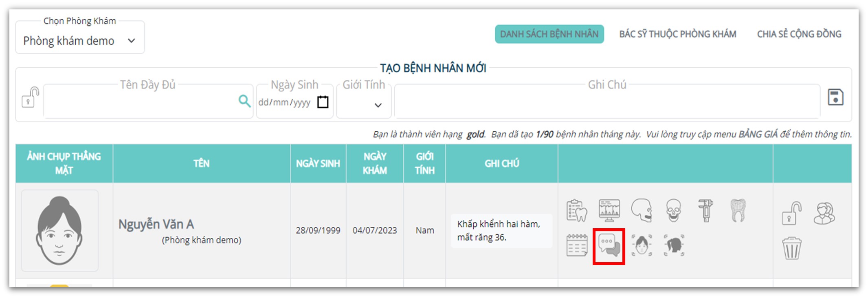
Task: Click the TÊN column header
Action: click(202, 163)
